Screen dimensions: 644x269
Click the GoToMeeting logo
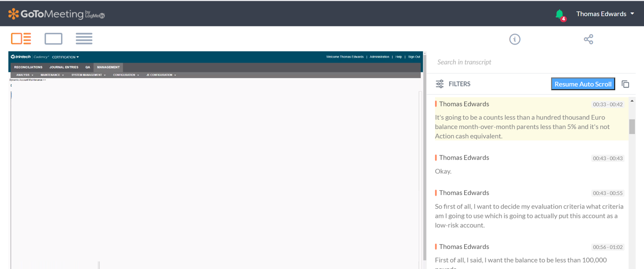[x=57, y=14]
